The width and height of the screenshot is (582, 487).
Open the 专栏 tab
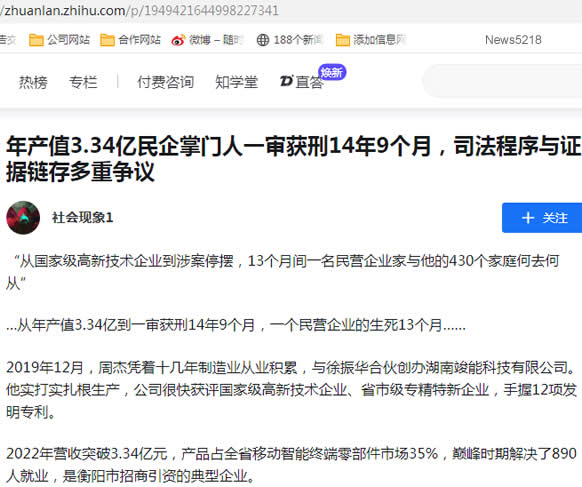[83, 82]
